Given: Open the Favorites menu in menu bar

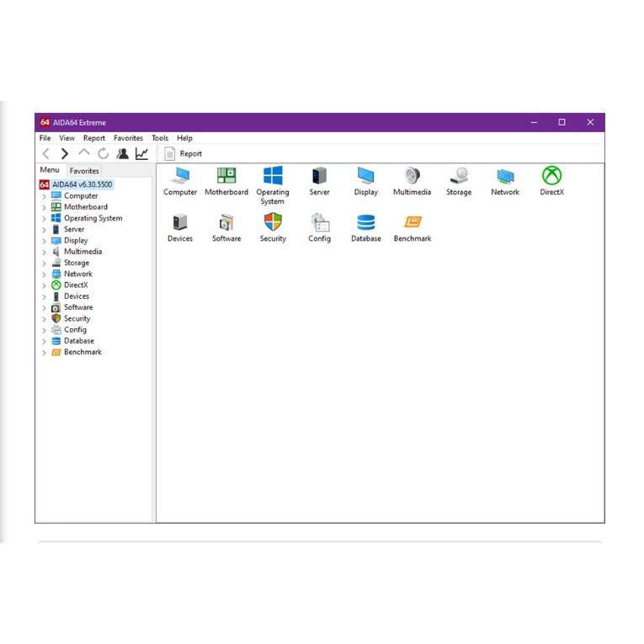Looking at the screenshot, I should coord(128,138).
